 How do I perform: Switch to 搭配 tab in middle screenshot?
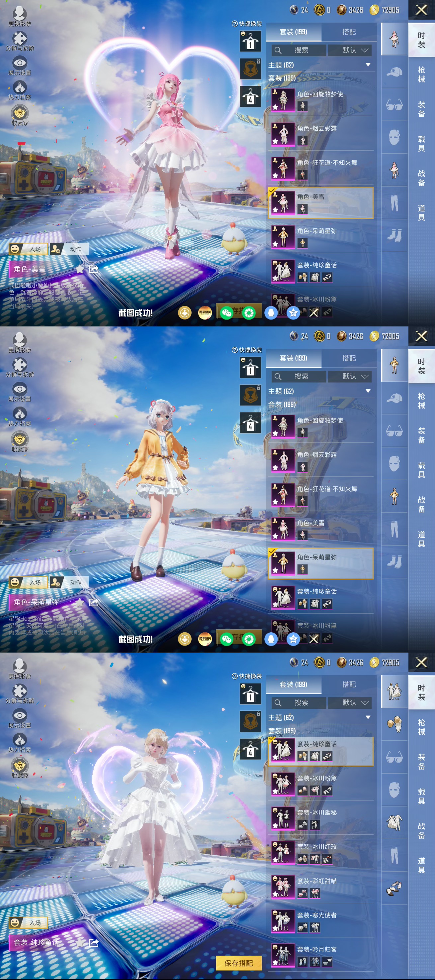click(x=349, y=358)
